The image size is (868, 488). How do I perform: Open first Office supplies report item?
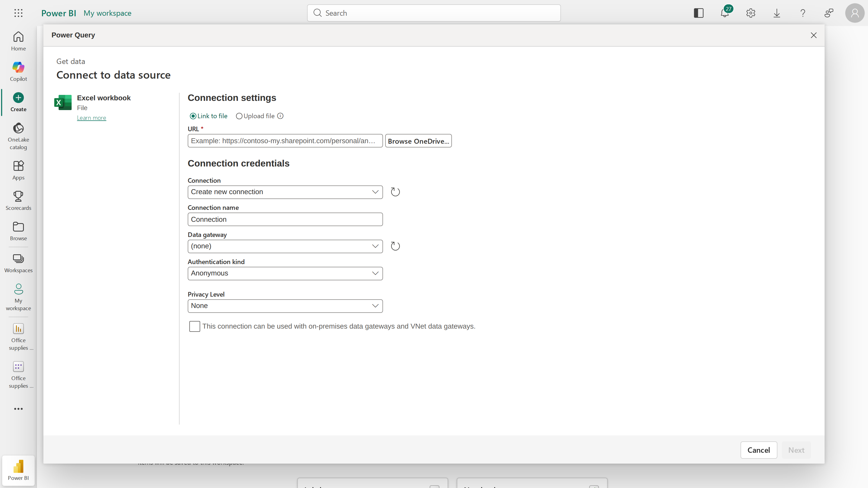coord(18,337)
